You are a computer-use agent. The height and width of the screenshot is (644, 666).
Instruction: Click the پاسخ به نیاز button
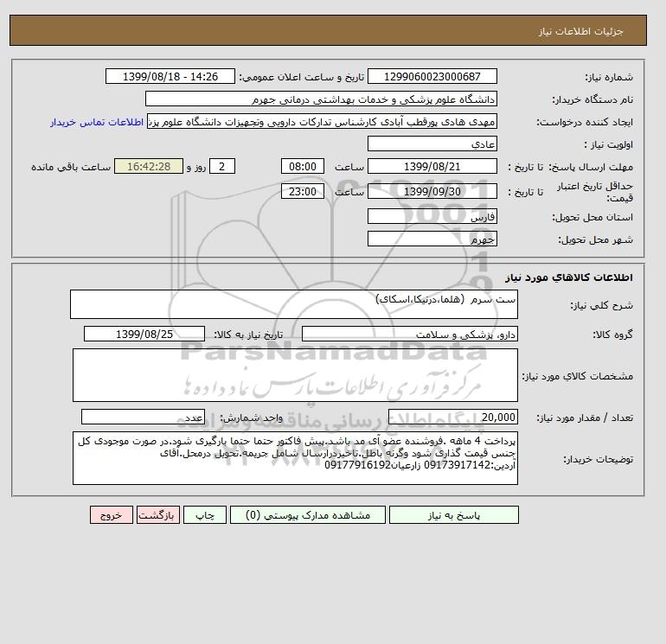pyautogui.click(x=453, y=515)
